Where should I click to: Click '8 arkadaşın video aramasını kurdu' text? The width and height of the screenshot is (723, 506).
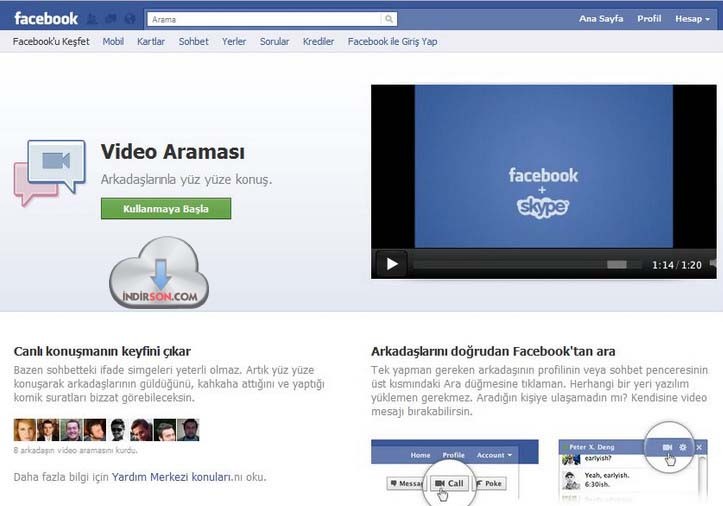(x=76, y=450)
